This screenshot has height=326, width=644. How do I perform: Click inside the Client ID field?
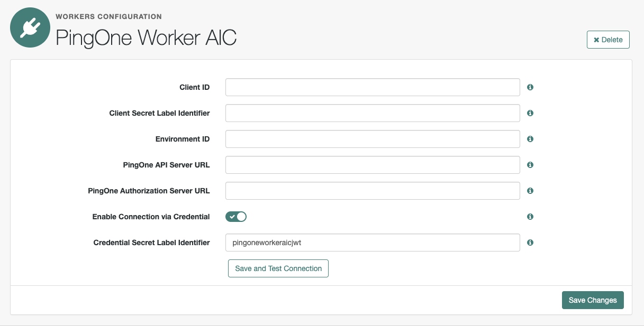click(x=373, y=87)
